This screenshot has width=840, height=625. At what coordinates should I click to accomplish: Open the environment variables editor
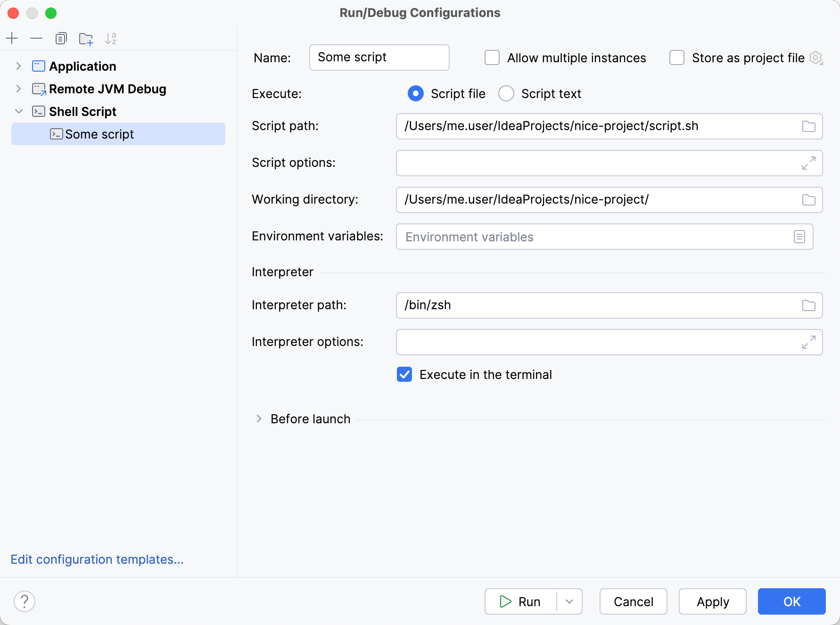click(799, 237)
